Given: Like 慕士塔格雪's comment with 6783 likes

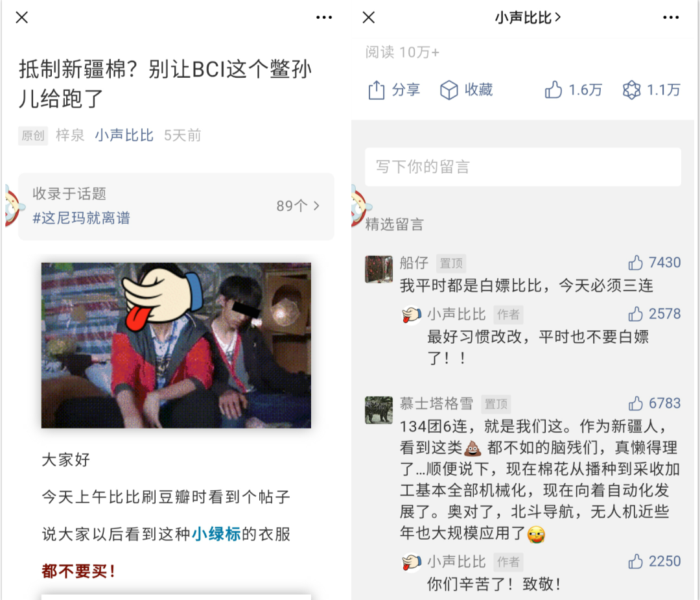Looking at the screenshot, I should (635, 403).
